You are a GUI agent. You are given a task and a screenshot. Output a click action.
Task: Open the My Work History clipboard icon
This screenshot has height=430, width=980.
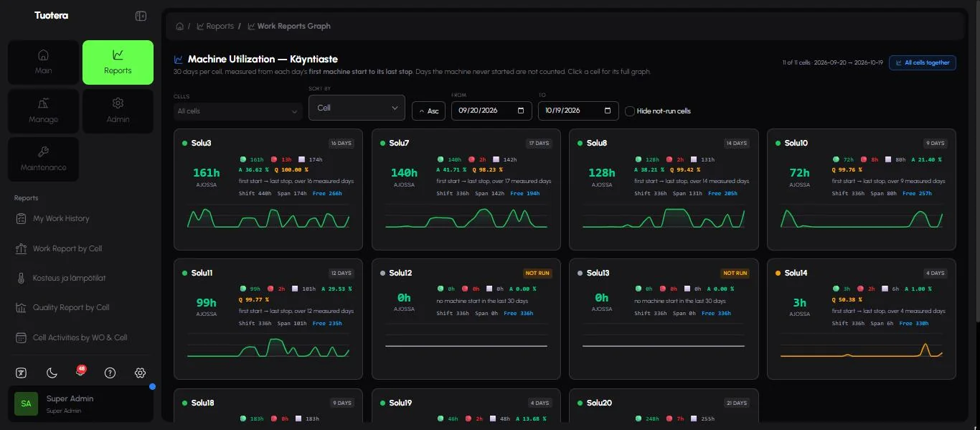point(21,218)
